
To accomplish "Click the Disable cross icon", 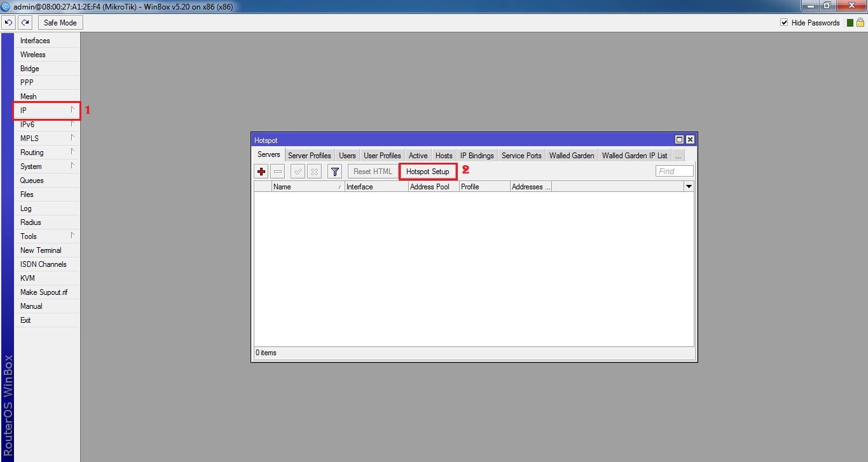I will [314, 171].
